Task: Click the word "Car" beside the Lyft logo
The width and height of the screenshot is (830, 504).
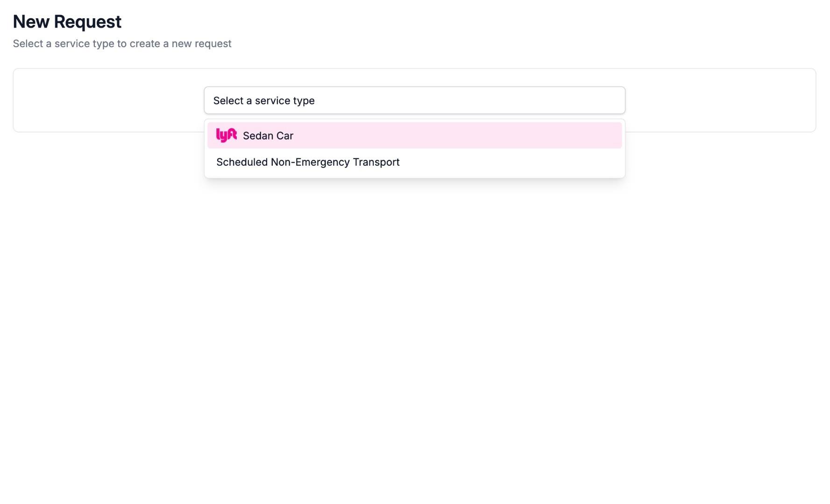Action: [x=285, y=136]
